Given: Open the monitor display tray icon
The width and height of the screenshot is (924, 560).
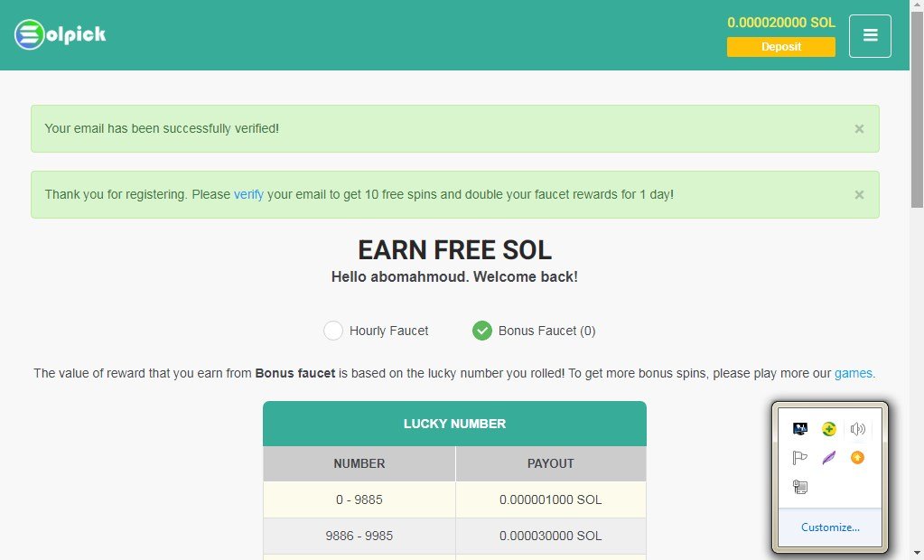Looking at the screenshot, I should [x=799, y=428].
